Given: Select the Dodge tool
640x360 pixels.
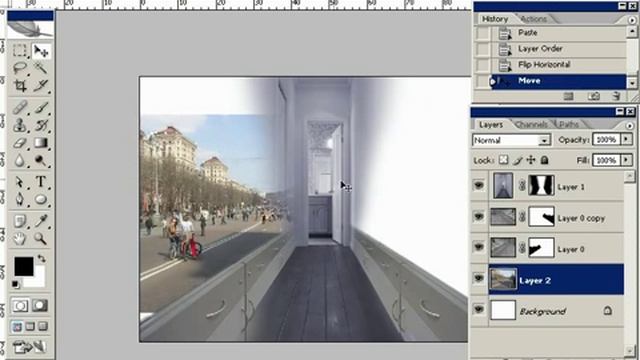Looking at the screenshot, I should coord(41,160).
